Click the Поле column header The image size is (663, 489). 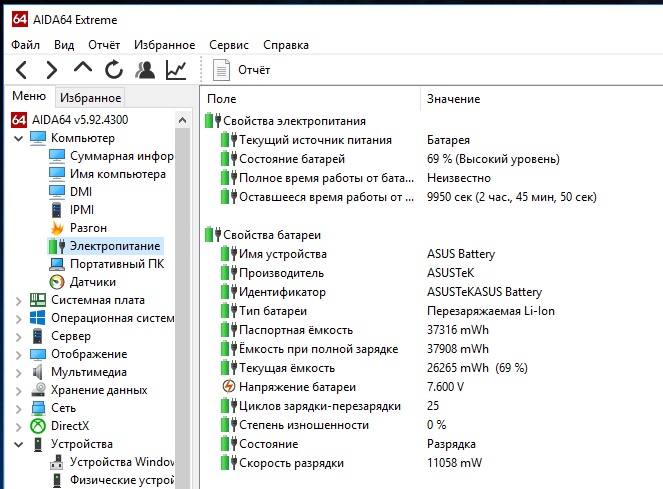pos(222,99)
